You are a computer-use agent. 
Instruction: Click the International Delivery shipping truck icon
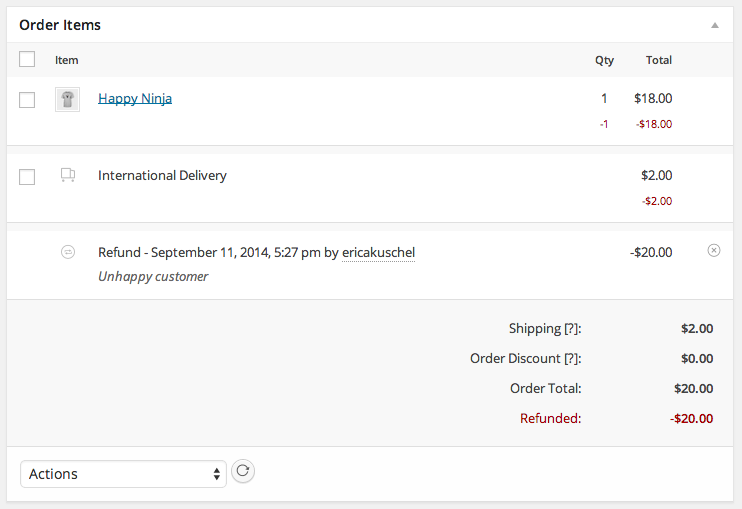click(67, 175)
